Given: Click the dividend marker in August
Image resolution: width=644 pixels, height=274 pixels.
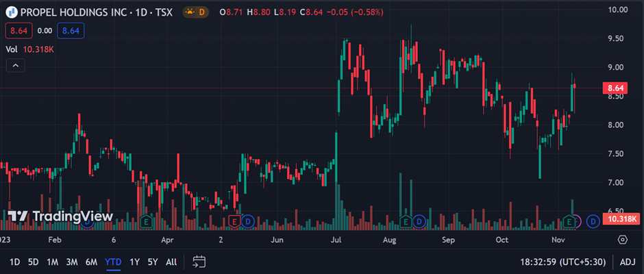Looking at the screenshot, I should tap(419, 222).
